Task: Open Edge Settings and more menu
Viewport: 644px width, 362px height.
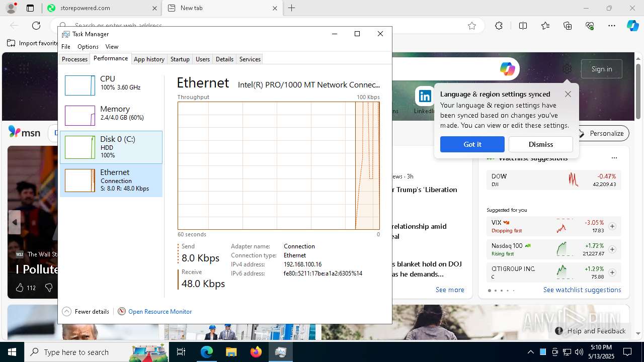Action: pyautogui.click(x=612, y=26)
